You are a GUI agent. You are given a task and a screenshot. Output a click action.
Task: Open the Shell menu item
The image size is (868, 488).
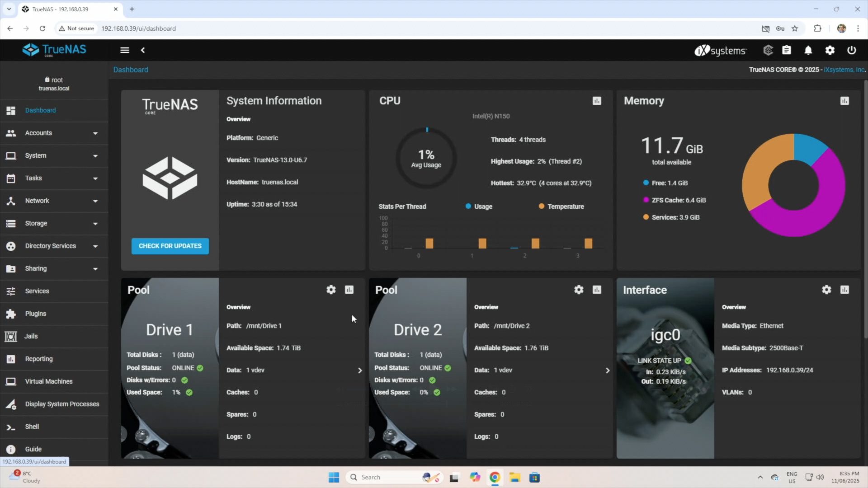tap(32, 427)
